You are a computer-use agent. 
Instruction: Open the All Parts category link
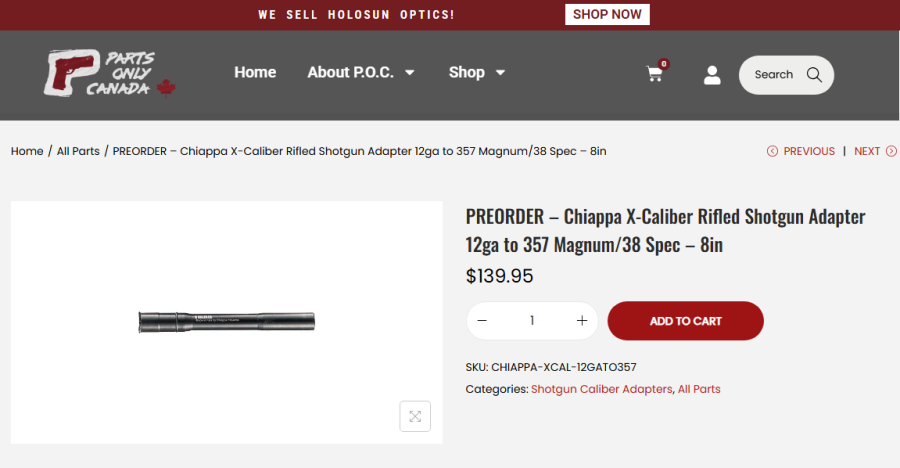click(699, 389)
